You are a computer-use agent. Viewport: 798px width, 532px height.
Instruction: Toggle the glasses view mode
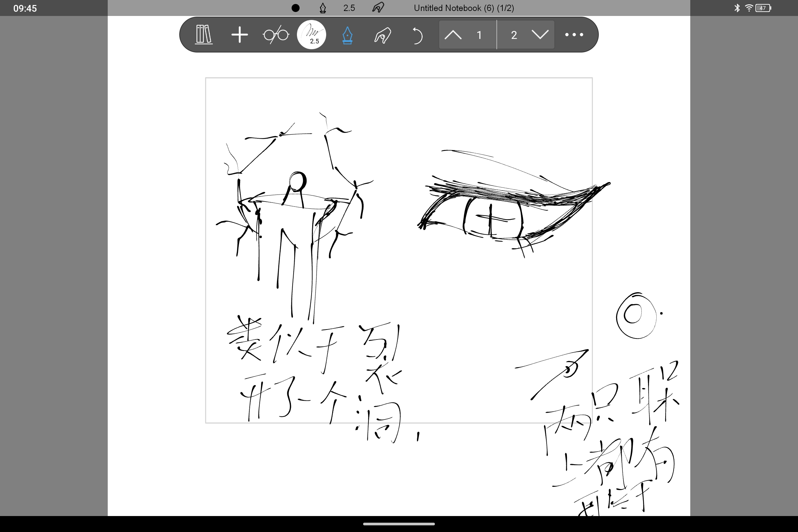click(x=276, y=35)
